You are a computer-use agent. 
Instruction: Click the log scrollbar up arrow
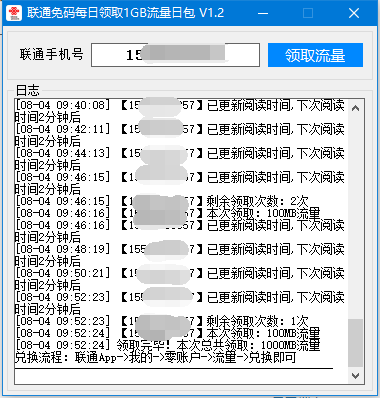[355, 108]
